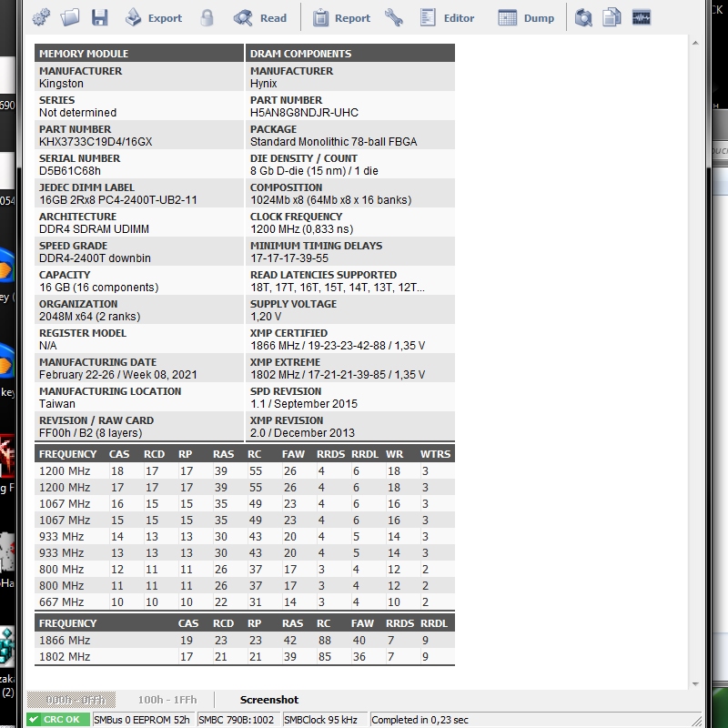Screen dimensions: 728x728
Task: Click '8 Gb D-die (15 nm) / 1 die'
Action: pyautogui.click(x=314, y=171)
